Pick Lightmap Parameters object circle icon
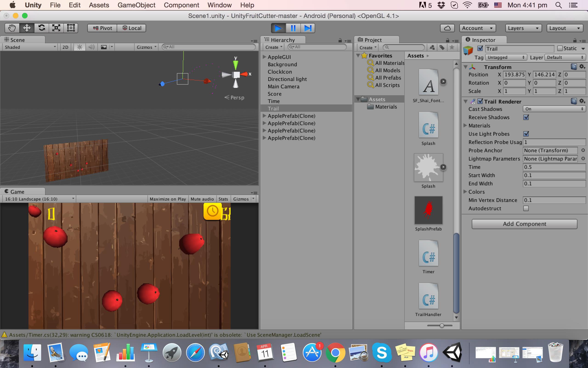 pos(583,159)
